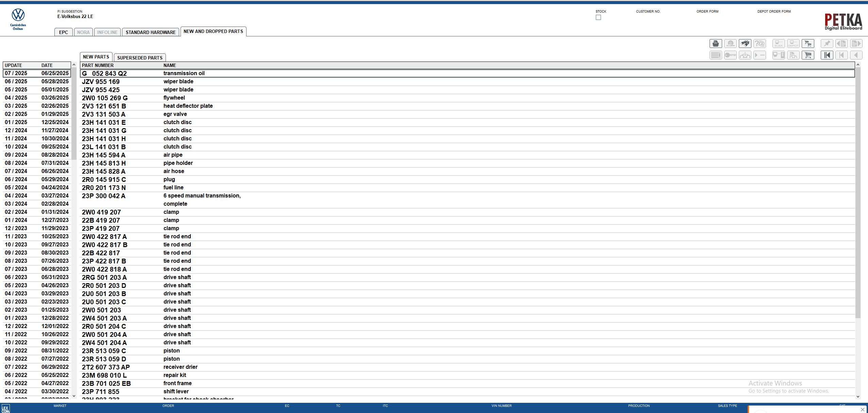
Task: Click the ELSA icon
Action: (x=779, y=44)
